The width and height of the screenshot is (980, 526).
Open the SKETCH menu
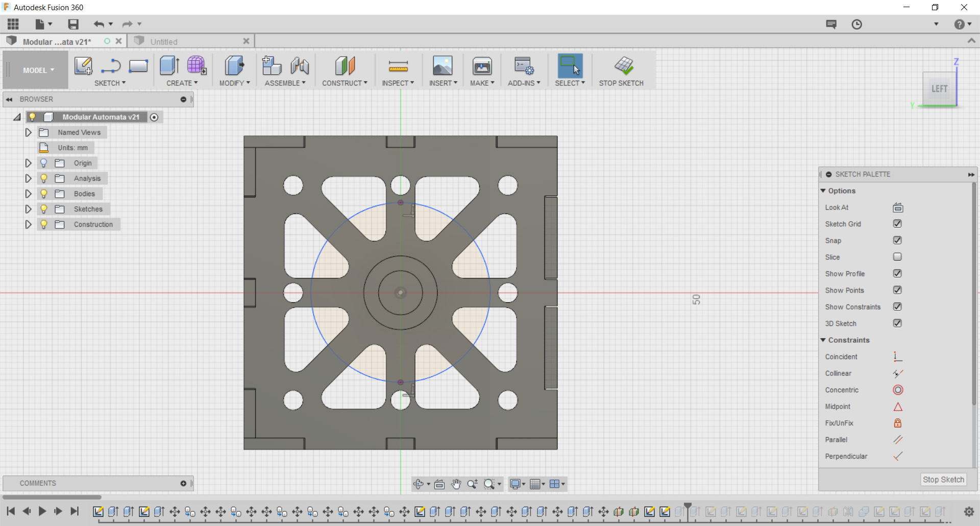tap(110, 83)
